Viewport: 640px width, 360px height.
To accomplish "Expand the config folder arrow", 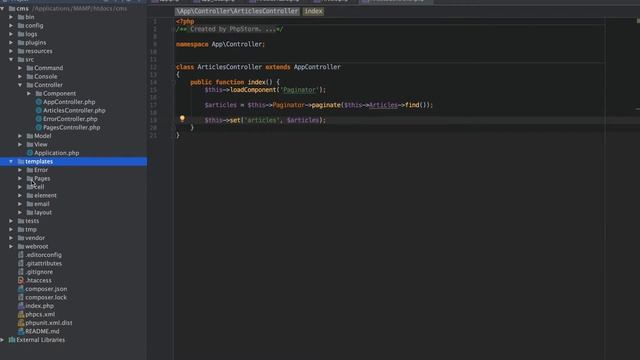I will [x=11, y=26].
